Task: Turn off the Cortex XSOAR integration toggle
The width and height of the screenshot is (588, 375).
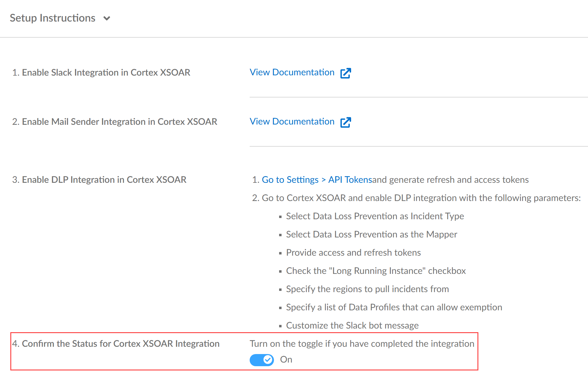Action: (x=262, y=360)
